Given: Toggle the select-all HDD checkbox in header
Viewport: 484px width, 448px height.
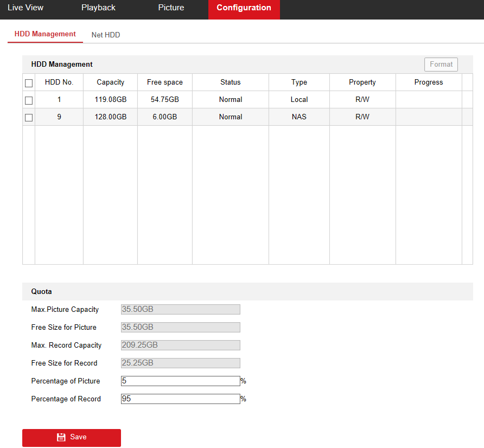Looking at the screenshot, I should pos(29,83).
